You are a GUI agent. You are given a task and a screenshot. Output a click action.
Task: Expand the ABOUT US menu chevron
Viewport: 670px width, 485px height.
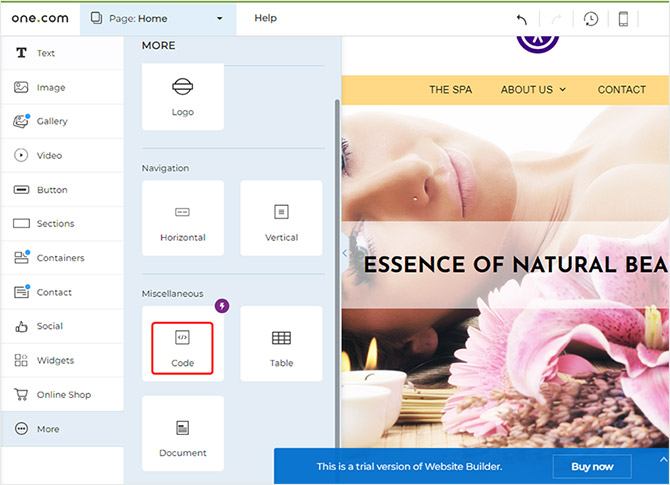coord(562,90)
